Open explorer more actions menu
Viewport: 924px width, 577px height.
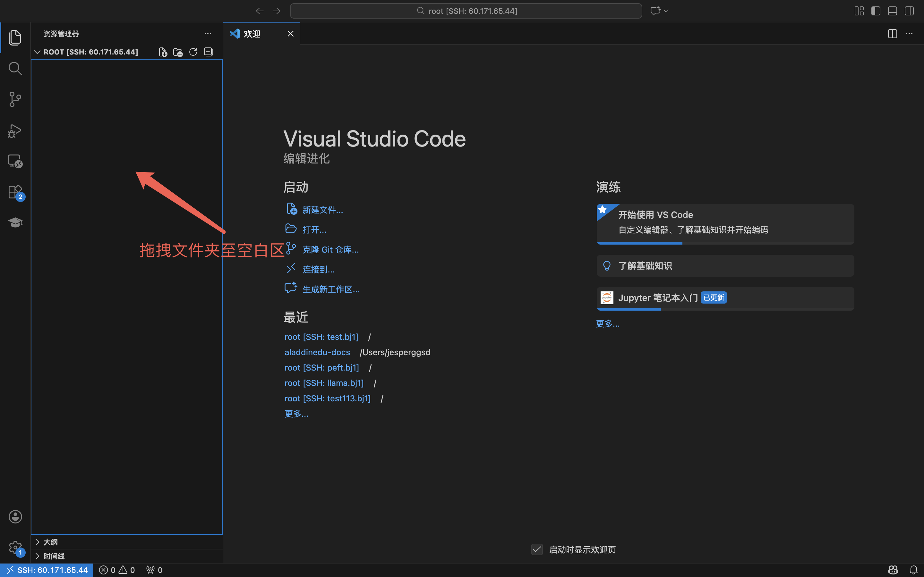coord(208,34)
